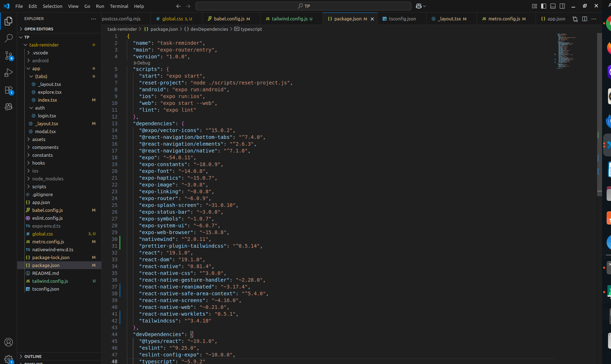
Task: Click the Go Back navigation arrow
Action: tap(178, 6)
